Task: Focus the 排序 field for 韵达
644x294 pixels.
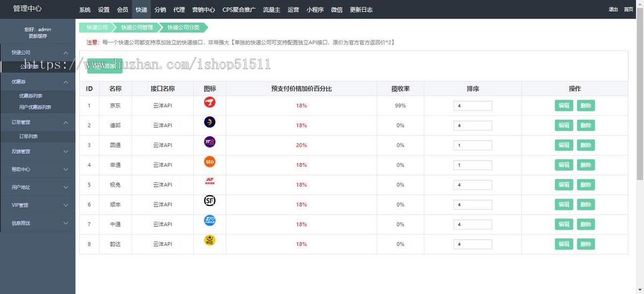Action: (473, 244)
